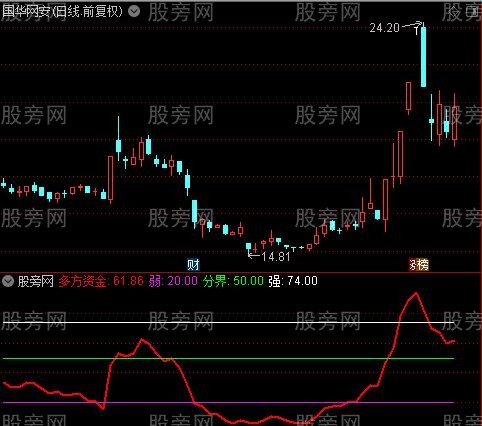Select the stock title 国华网安(日线.前复权)

point(63,12)
